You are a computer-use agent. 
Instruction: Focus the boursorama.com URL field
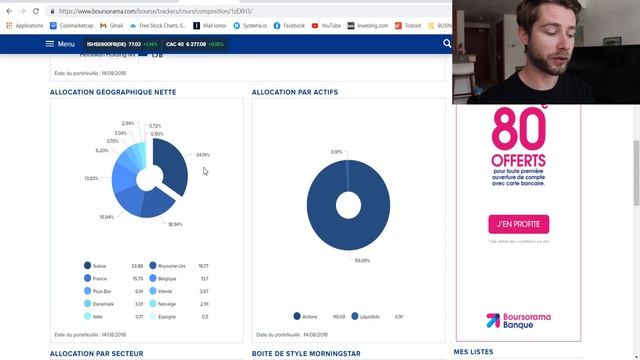(156, 11)
